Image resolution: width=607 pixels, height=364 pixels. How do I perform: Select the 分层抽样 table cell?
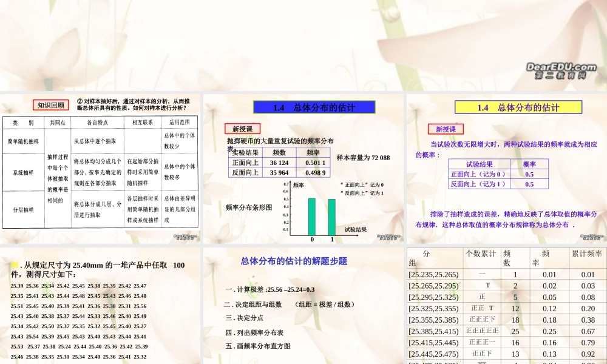tap(23, 210)
